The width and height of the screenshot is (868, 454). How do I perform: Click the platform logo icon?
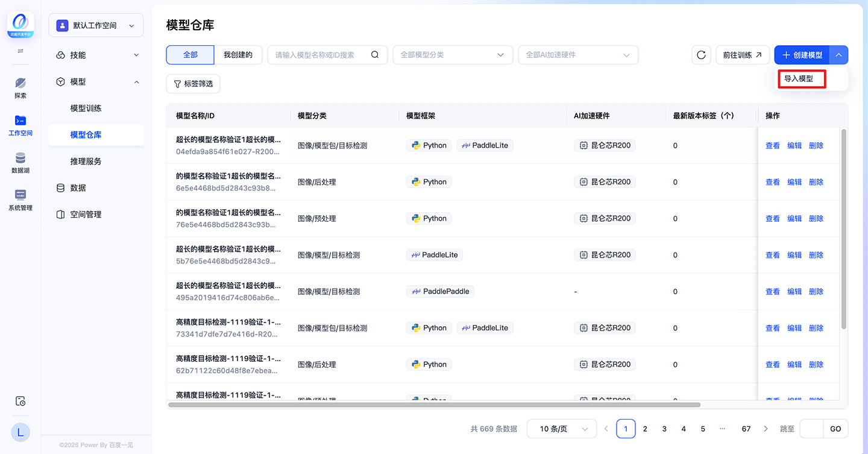click(x=20, y=25)
